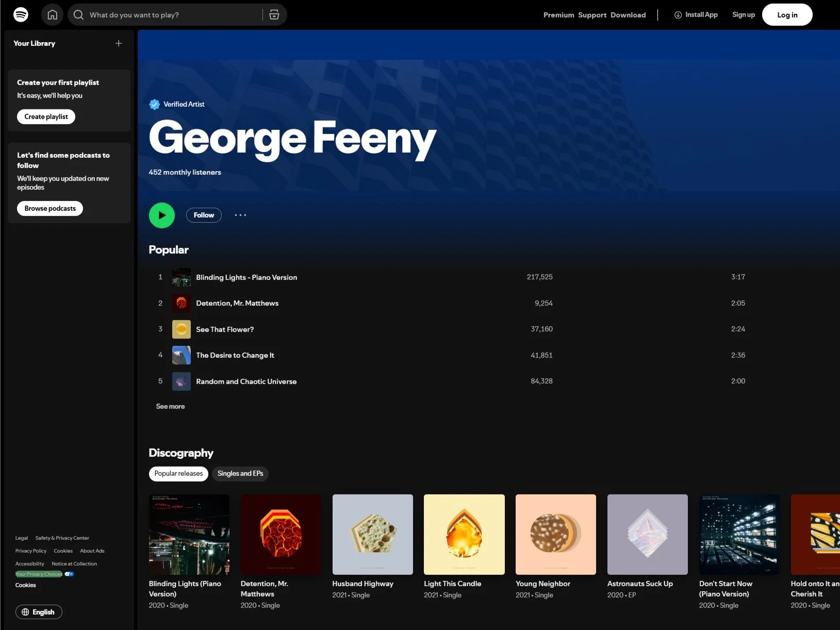Click the Browse podcasts button
Screen dimensions: 840x630
(x=50, y=208)
